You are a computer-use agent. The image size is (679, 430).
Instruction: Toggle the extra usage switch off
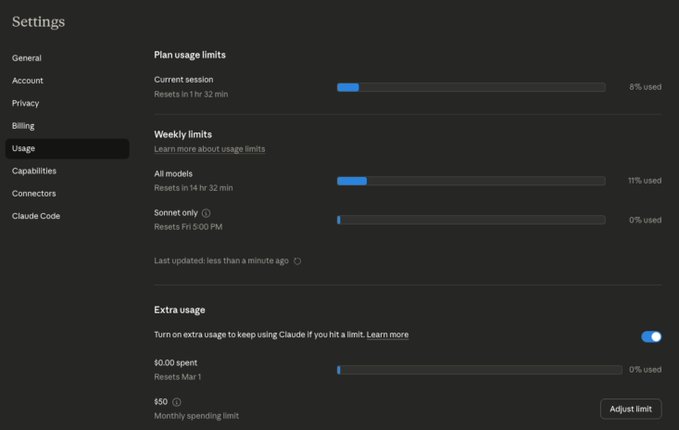point(651,337)
